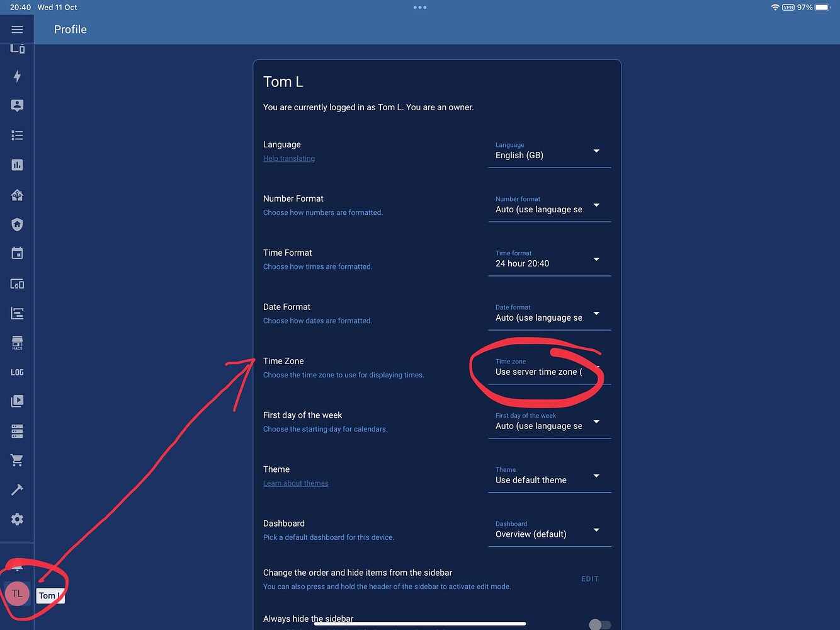Click the notifications bell in the sidebar

[17, 566]
